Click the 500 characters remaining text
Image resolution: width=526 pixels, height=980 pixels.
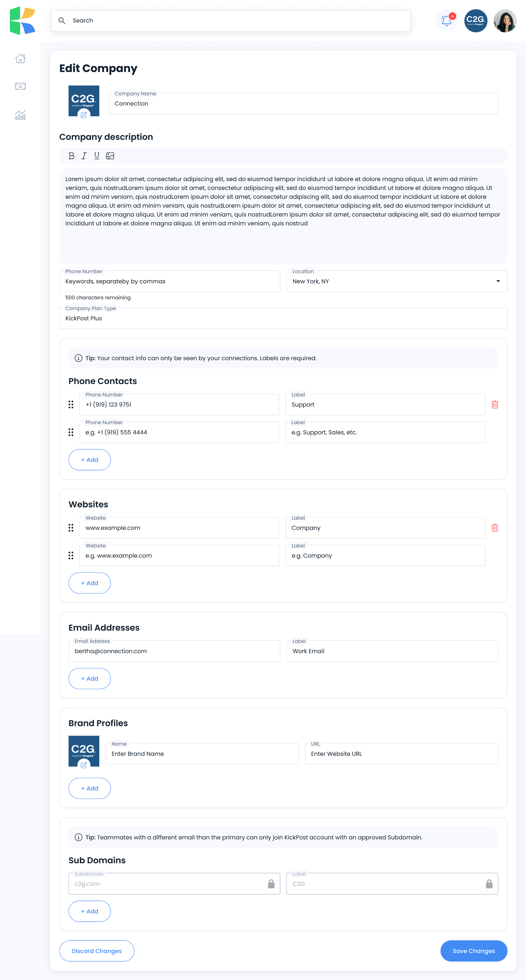click(98, 297)
